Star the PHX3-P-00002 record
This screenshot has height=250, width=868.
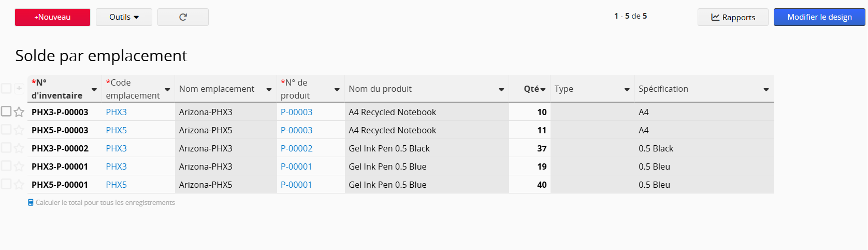19,148
